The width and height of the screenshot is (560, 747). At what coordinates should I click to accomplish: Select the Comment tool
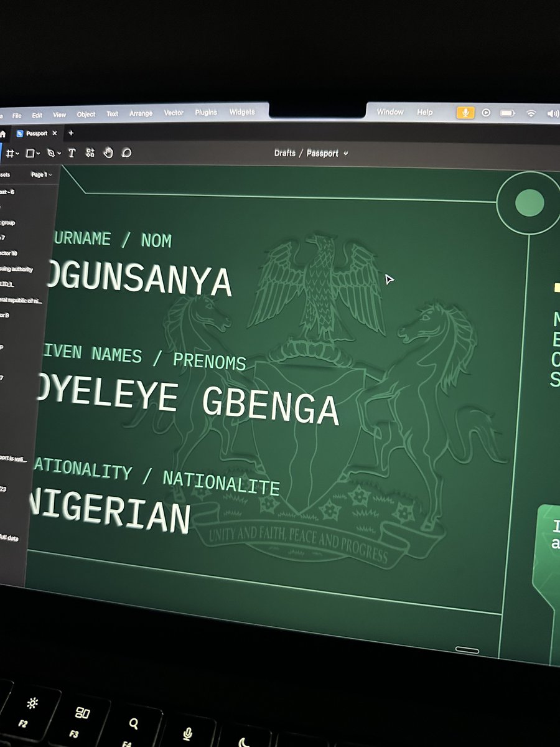click(x=126, y=153)
